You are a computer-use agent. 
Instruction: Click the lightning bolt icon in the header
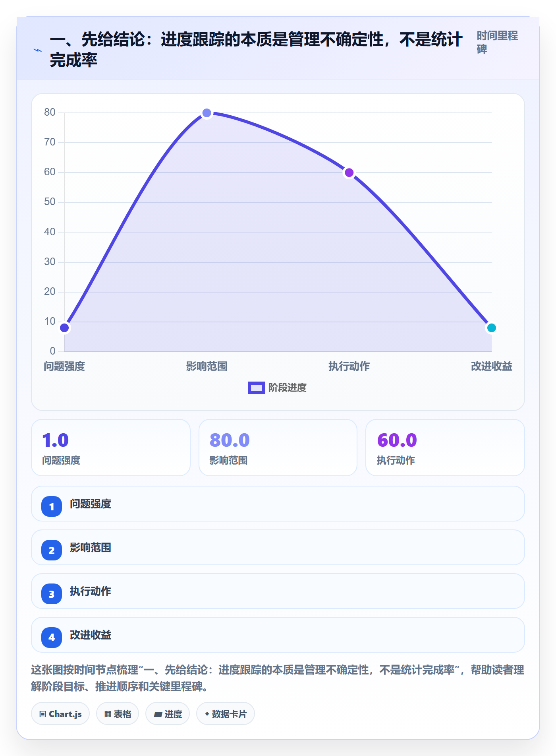coord(38,50)
